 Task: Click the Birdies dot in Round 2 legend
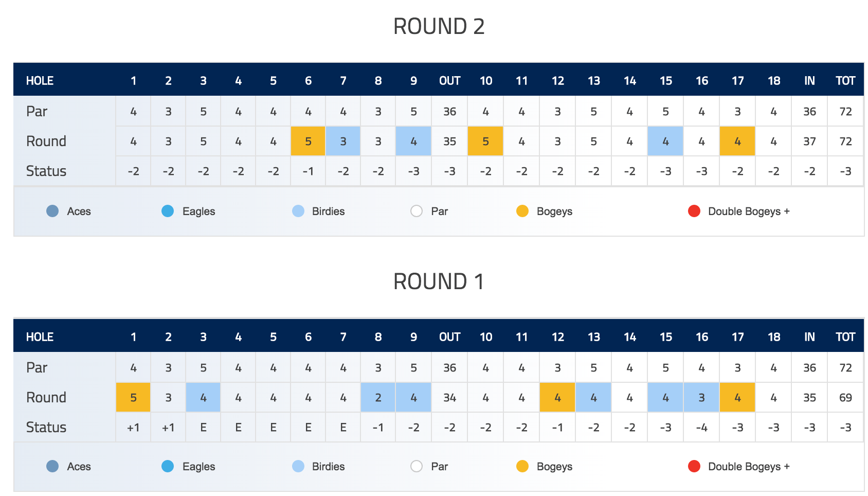[x=298, y=211]
